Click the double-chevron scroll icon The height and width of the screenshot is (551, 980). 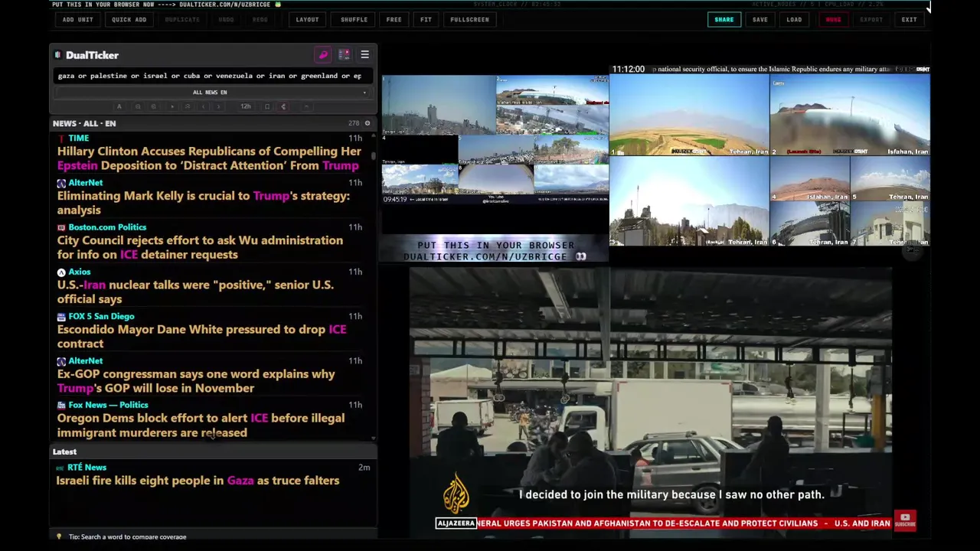(x=188, y=106)
